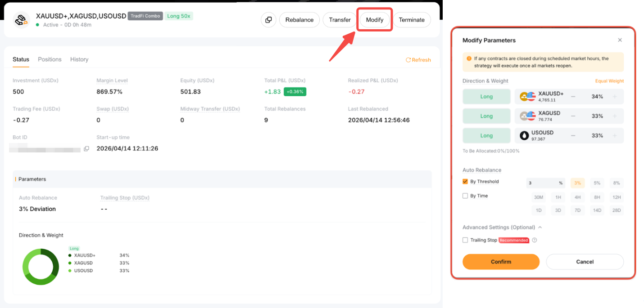Switch to the Positions tab
The height and width of the screenshot is (308, 644).
coord(50,59)
